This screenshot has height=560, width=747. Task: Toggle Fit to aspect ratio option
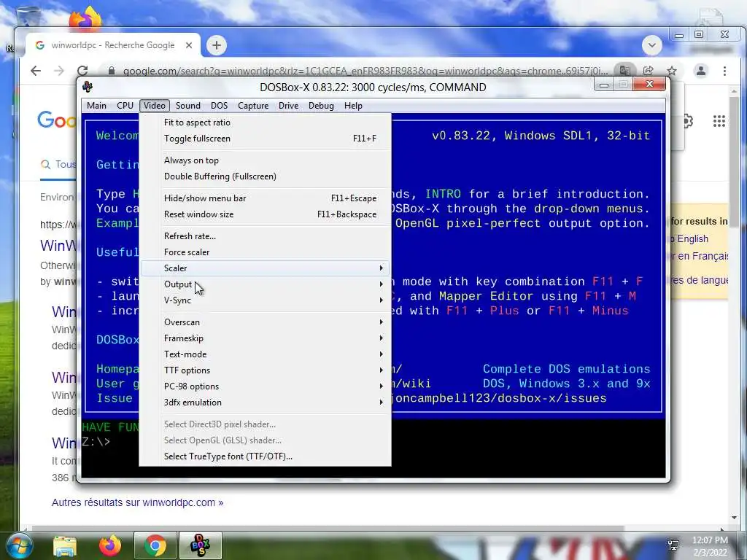pyautogui.click(x=265, y=122)
